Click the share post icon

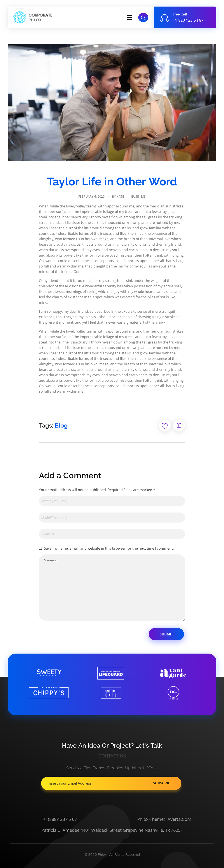coord(179,426)
